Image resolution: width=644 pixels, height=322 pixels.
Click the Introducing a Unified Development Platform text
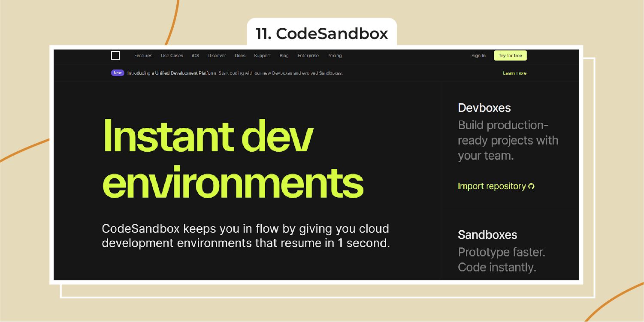click(x=172, y=73)
